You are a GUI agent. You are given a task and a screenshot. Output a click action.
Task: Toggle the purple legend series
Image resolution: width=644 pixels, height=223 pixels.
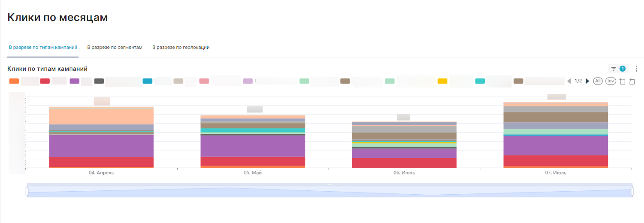click(x=74, y=81)
